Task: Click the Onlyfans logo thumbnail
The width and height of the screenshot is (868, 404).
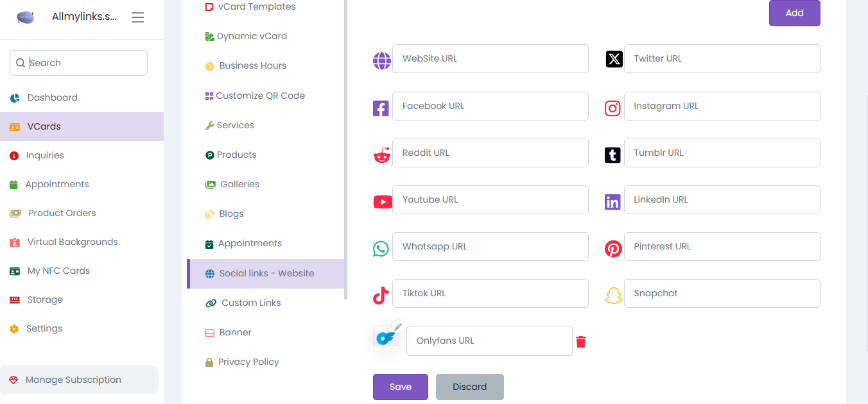Action: pyautogui.click(x=385, y=339)
